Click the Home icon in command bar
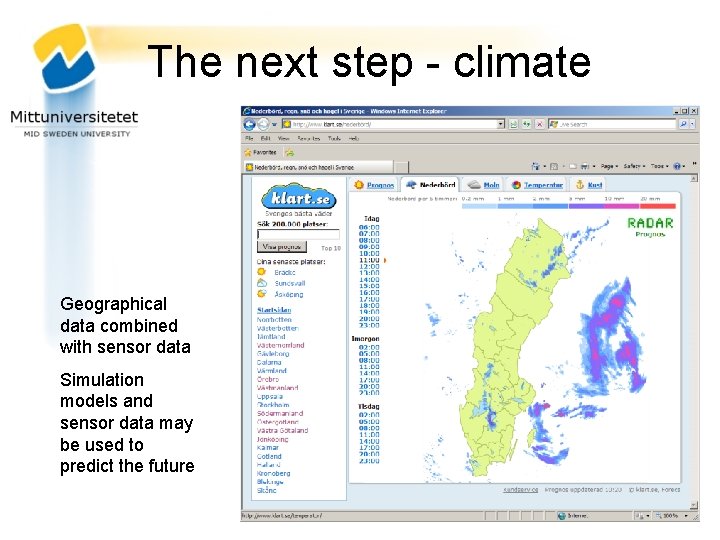720x540 pixels. tap(535, 166)
